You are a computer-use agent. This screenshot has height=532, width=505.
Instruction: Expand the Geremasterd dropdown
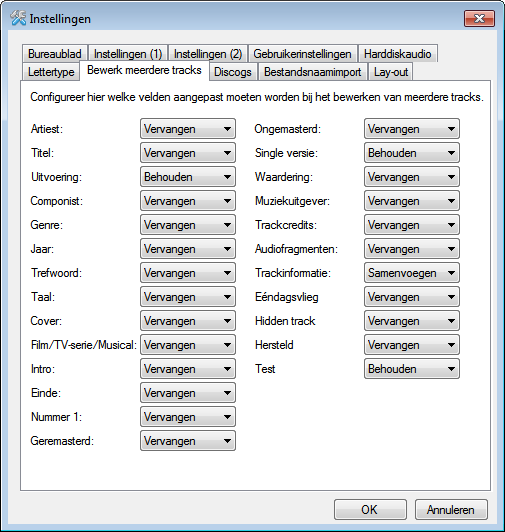[x=188, y=440]
